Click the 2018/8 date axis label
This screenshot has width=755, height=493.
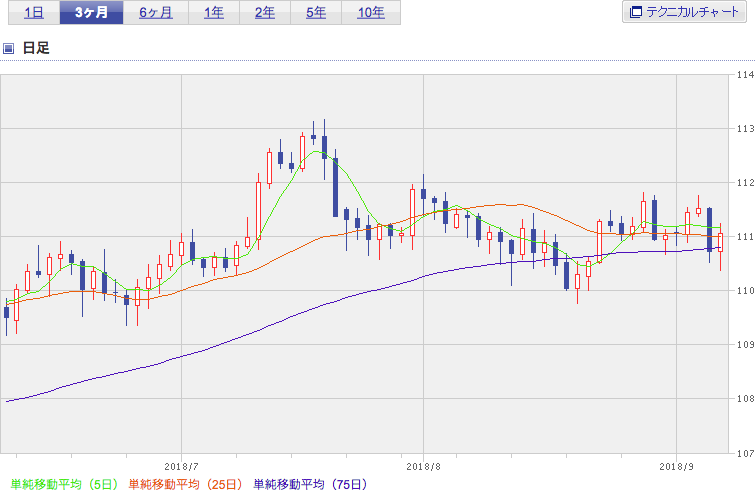tap(424, 467)
